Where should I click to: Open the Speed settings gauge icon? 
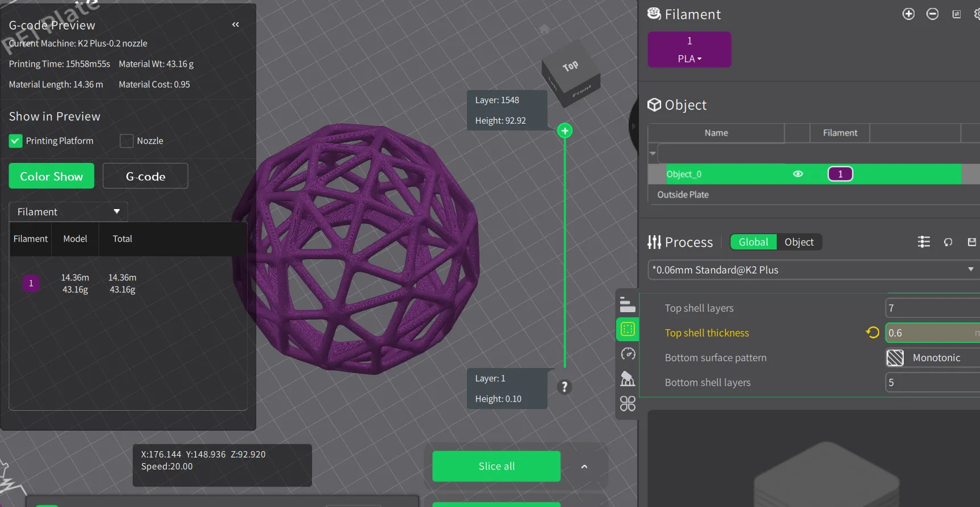(628, 354)
